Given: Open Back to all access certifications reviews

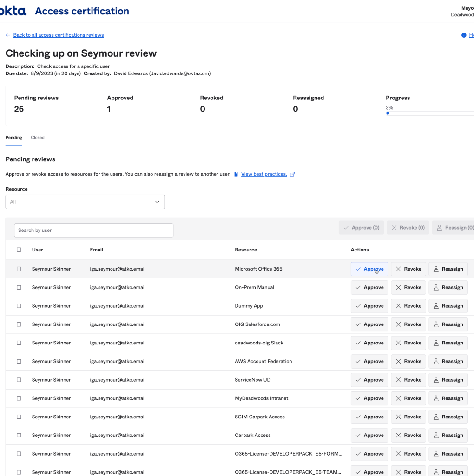Looking at the screenshot, I should 59,35.
